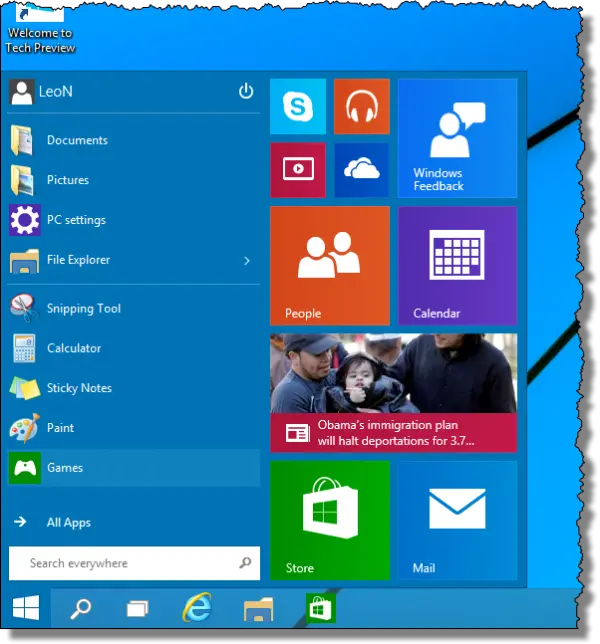Open the Calendar tile

(x=457, y=266)
